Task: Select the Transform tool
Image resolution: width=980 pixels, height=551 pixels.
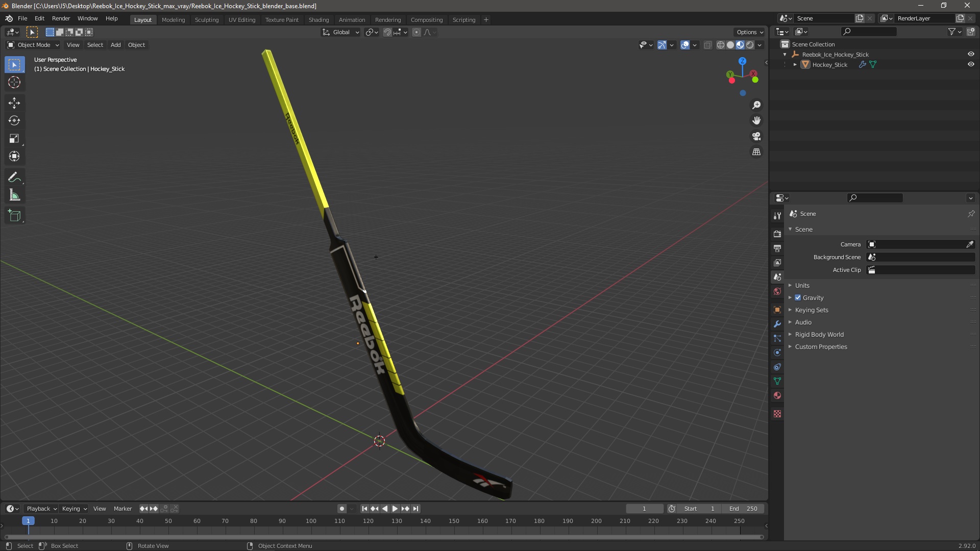Action: pos(14,157)
